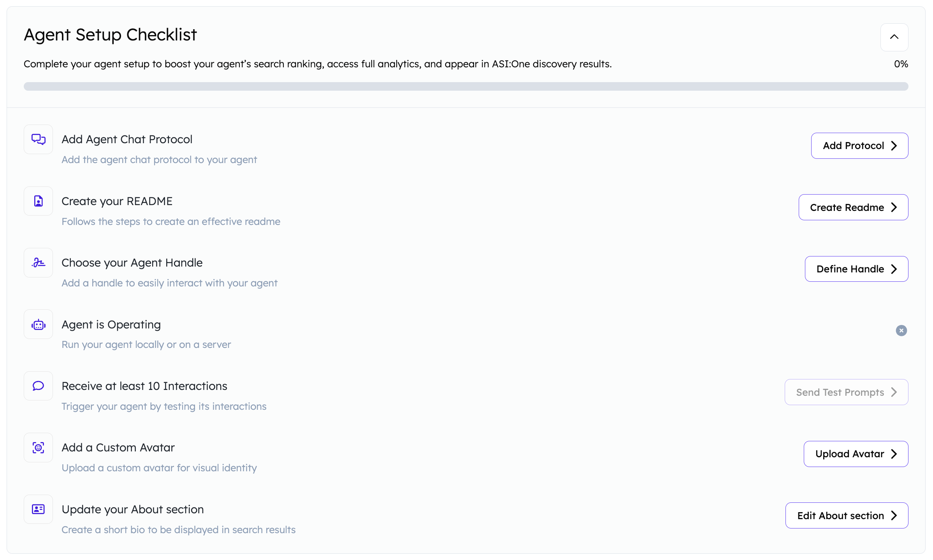The image size is (933, 560).
Task: Click 'Add the agent chat protocol to your agent'
Action: (159, 160)
